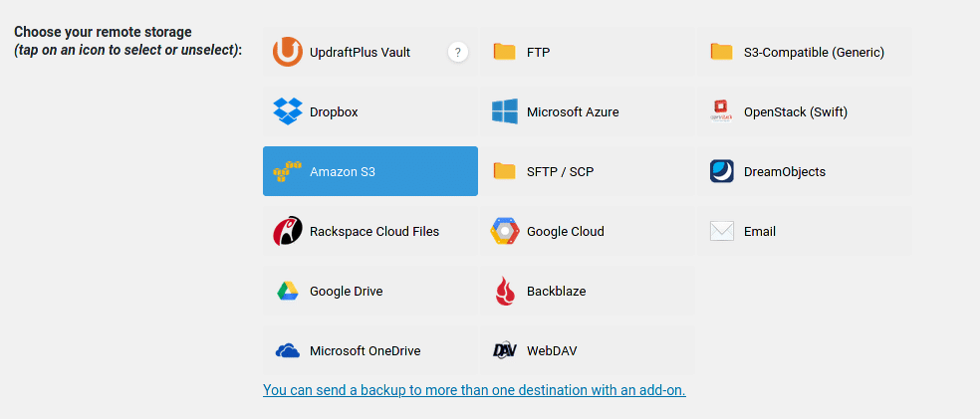Open the multiple destinations add-on link
980x419 pixels.
[x=474, y=390]
